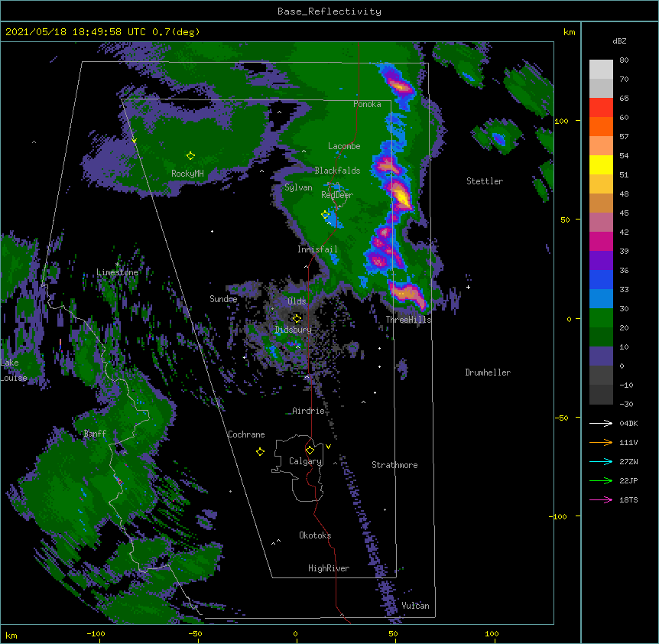This screenshot has width=659, height=644.
Task: Click the Airdrie city label
Action: point(309,411)
